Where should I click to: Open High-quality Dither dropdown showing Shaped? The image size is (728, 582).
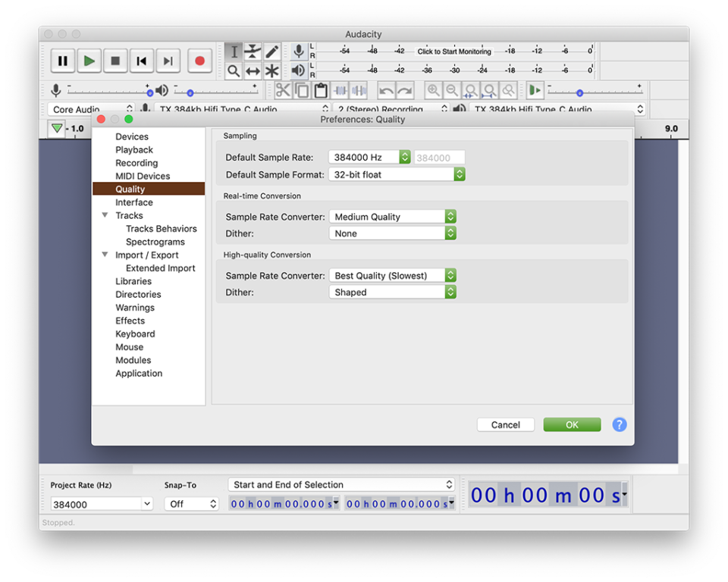(392, 293)
